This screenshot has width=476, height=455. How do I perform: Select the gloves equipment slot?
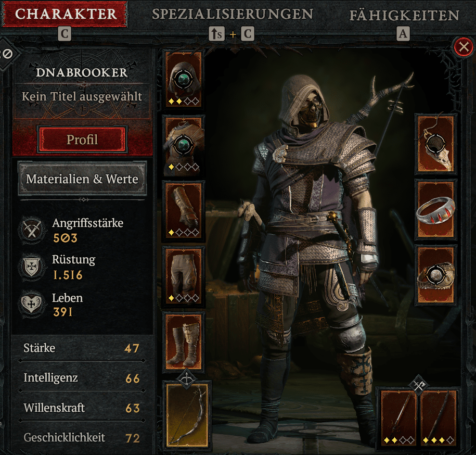tap(184, 210)
